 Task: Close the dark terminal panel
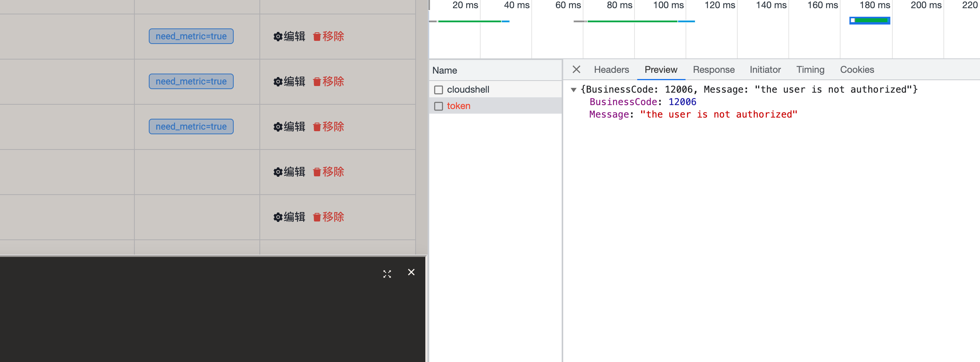[411, 272]
